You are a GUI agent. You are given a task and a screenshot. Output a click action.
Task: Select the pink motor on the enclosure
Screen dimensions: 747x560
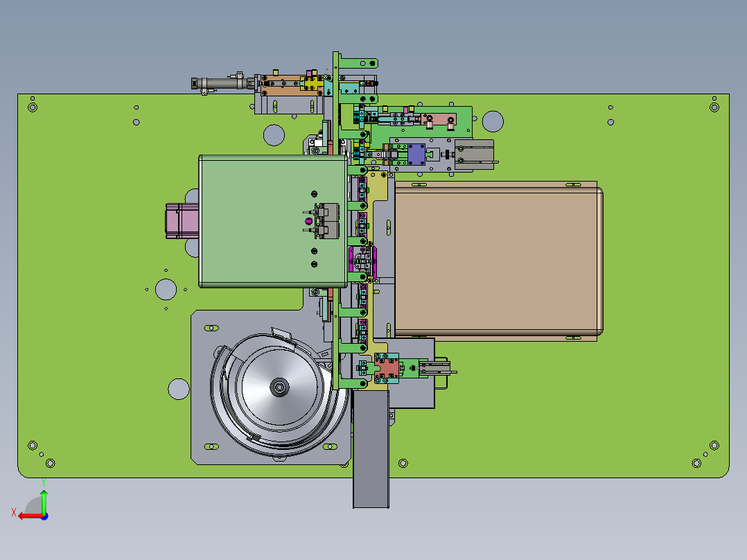coord(182,221)
